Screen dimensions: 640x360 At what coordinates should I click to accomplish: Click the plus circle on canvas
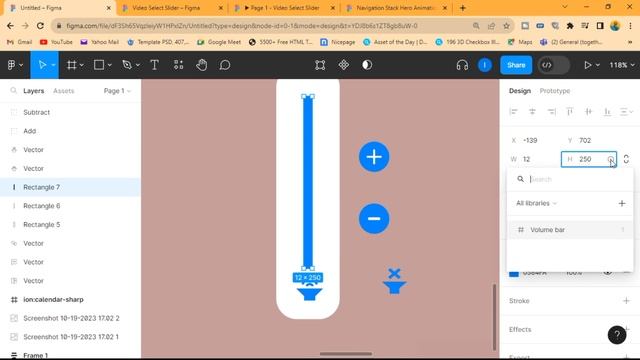pos(374,157)
